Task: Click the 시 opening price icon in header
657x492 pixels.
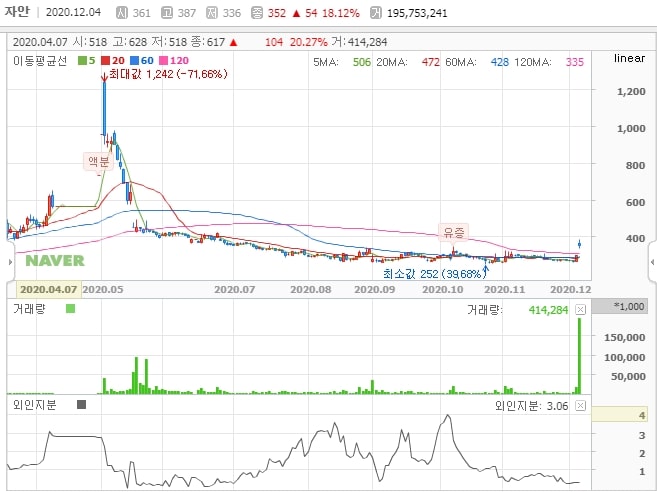Action: (122, 13)
